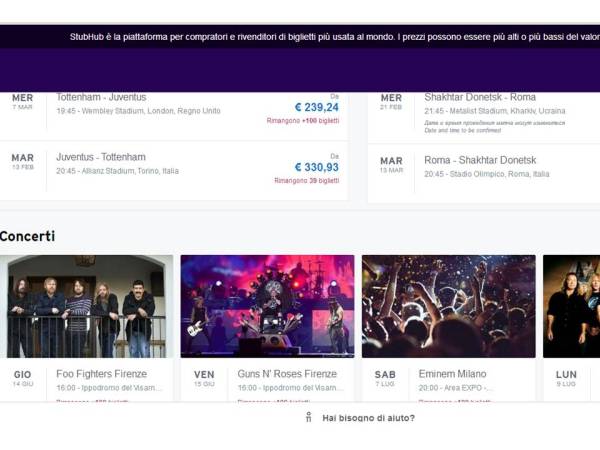
Task: Click the SAB 7 LUG date block
Action: (x=385, y=379)
